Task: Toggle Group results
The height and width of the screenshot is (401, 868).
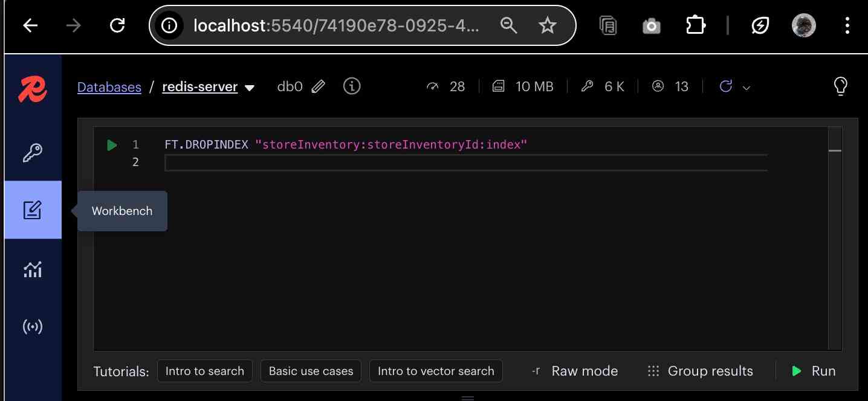Action: [x=700, y=371]
